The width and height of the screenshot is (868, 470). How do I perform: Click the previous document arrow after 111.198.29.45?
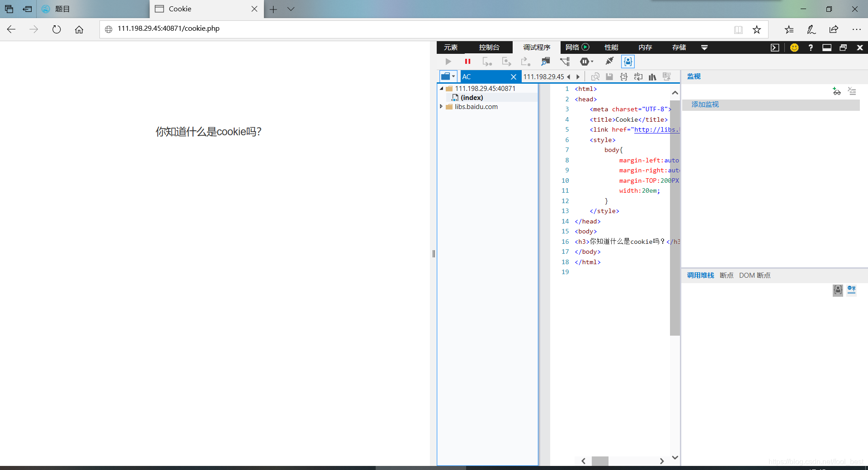[x=569, y=77]
